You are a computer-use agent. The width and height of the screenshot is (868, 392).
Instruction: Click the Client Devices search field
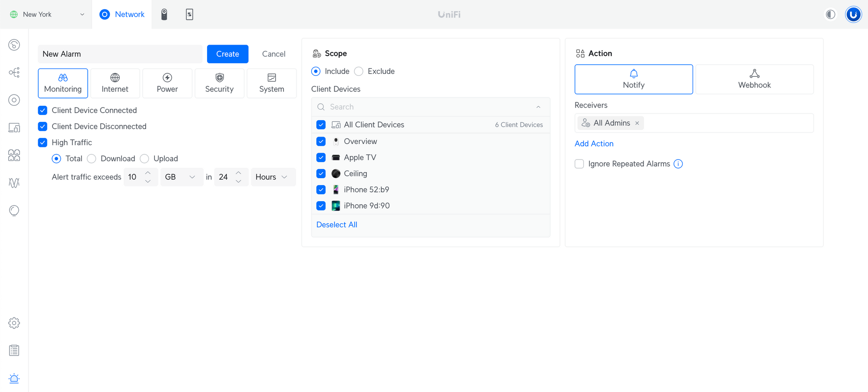coord(430,107)
